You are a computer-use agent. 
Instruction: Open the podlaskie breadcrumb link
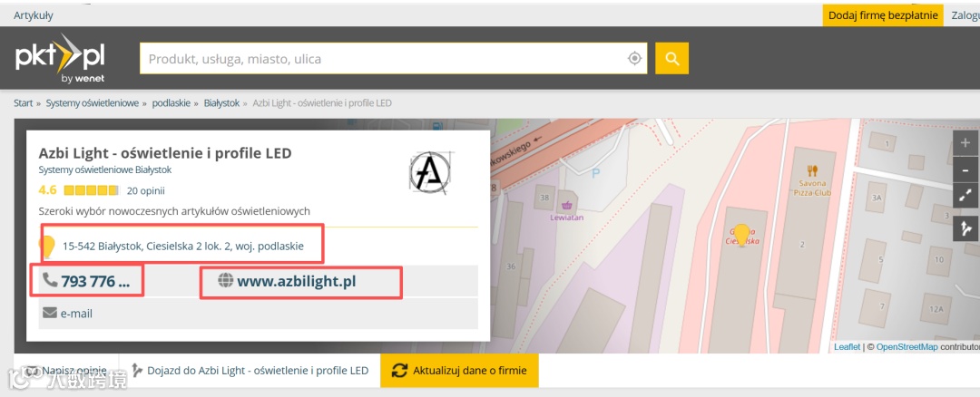tap(171, 103)
